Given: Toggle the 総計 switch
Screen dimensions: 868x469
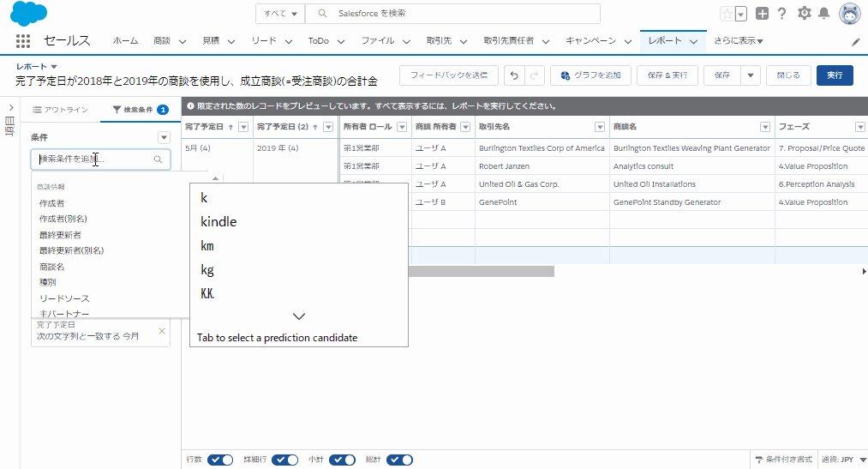Looking at the screenshot, I should coord(399,460).
